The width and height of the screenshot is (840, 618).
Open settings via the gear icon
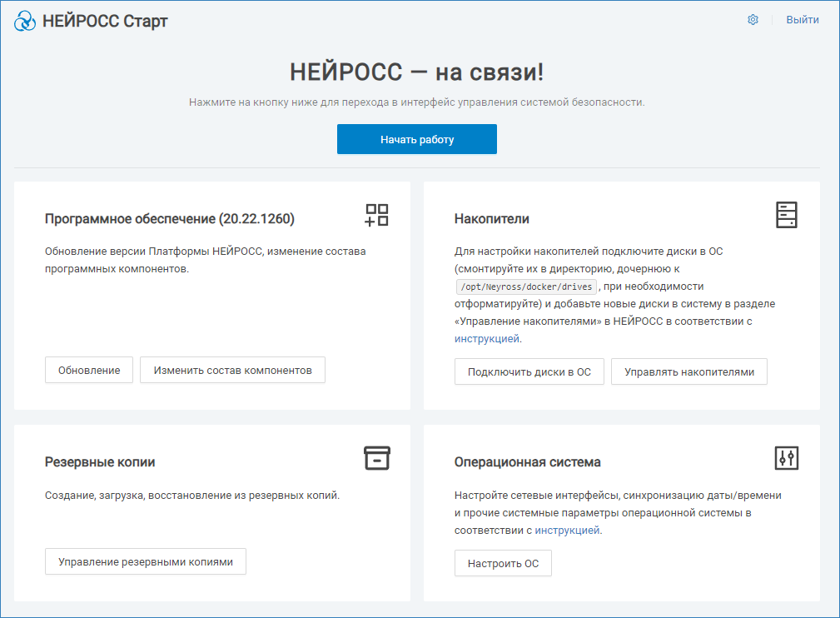coord(753,20)
